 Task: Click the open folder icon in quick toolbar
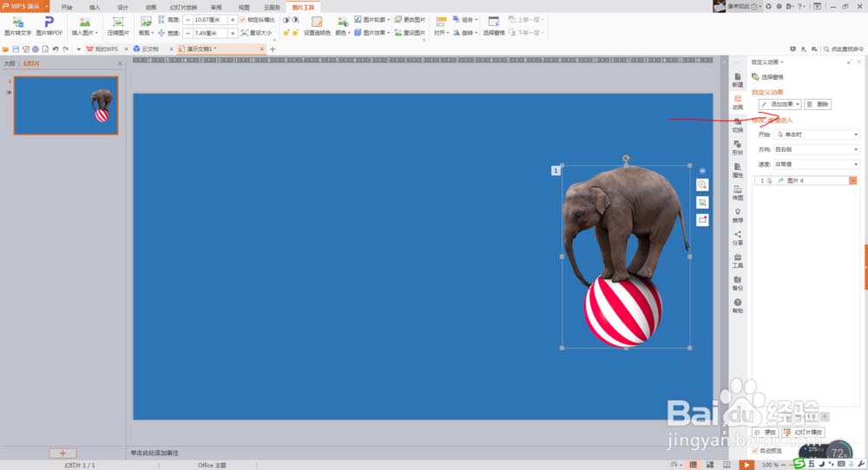(x=5, y=49)
